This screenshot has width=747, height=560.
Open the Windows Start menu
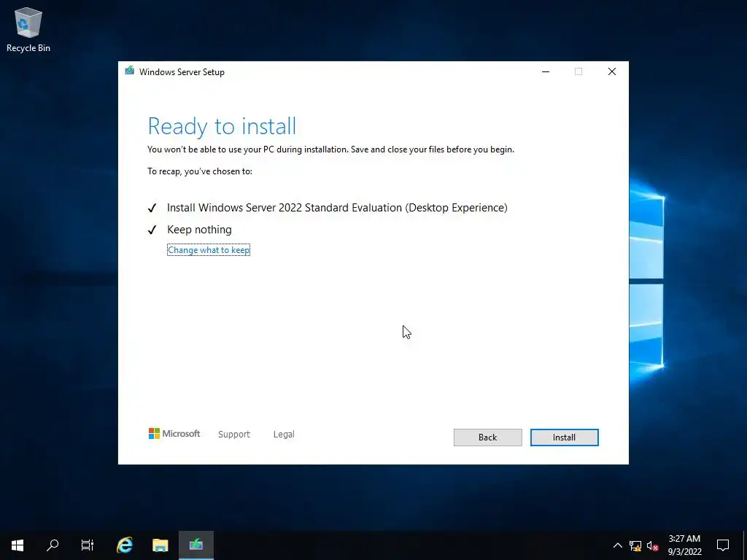[18, 545]
